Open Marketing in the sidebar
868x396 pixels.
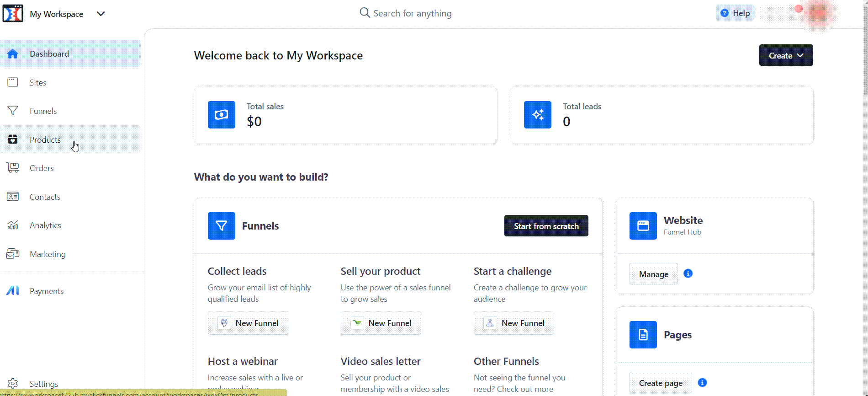tap(70, 254)
